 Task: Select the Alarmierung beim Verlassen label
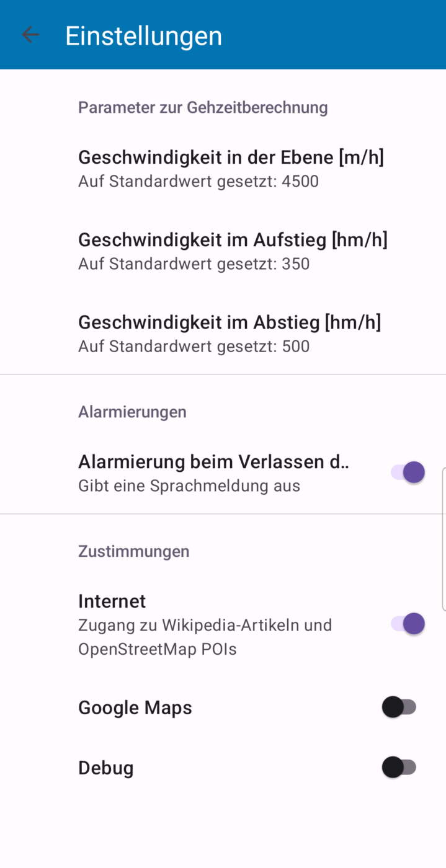click(213, 462)
